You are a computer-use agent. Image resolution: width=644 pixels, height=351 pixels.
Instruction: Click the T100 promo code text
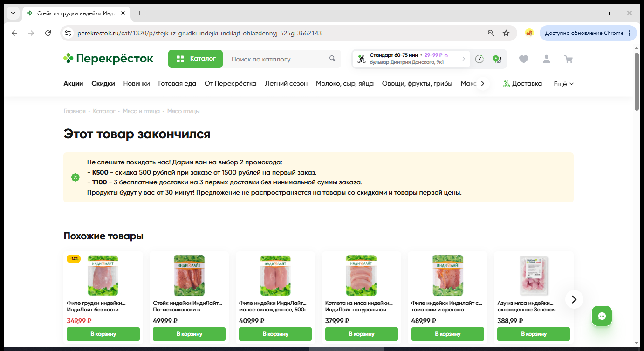tap(100, 182)
